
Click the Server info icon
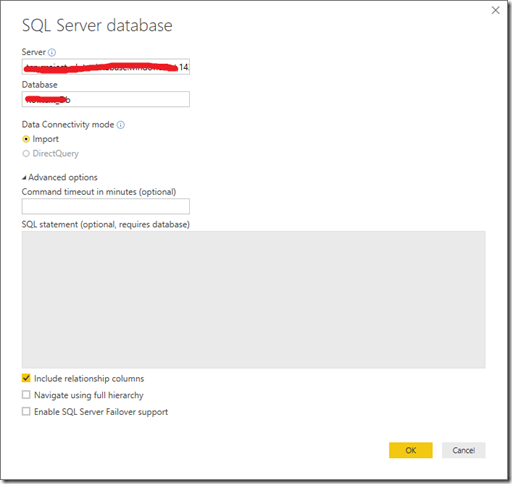pyautogui.click(x=52, y=52)
